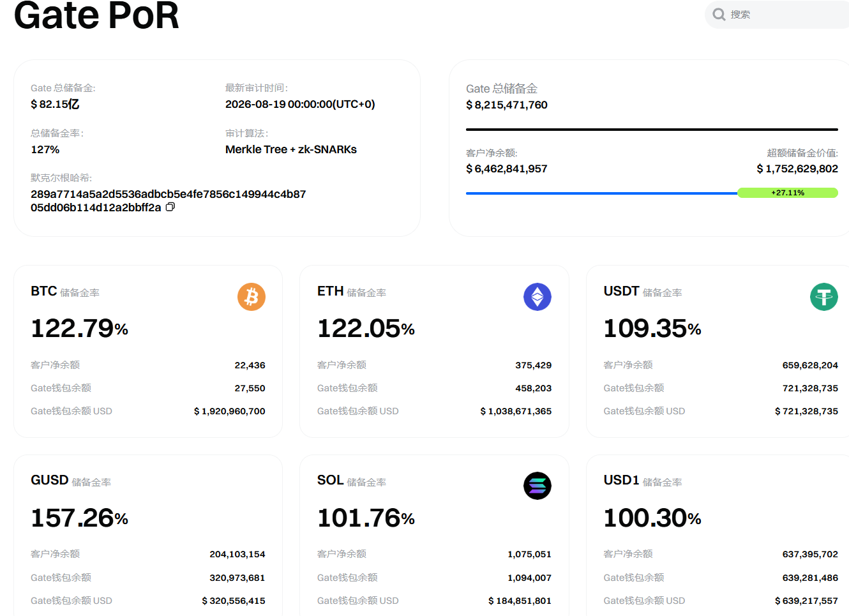
Task: Click the blue customer net balance bar
Action: point(601,193)
